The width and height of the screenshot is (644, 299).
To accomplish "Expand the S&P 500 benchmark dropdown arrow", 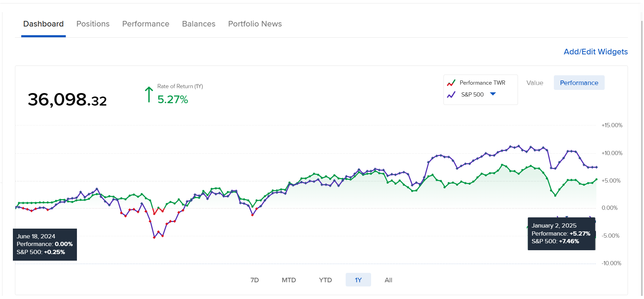I will pyautogui.click(x=493, y=94).
